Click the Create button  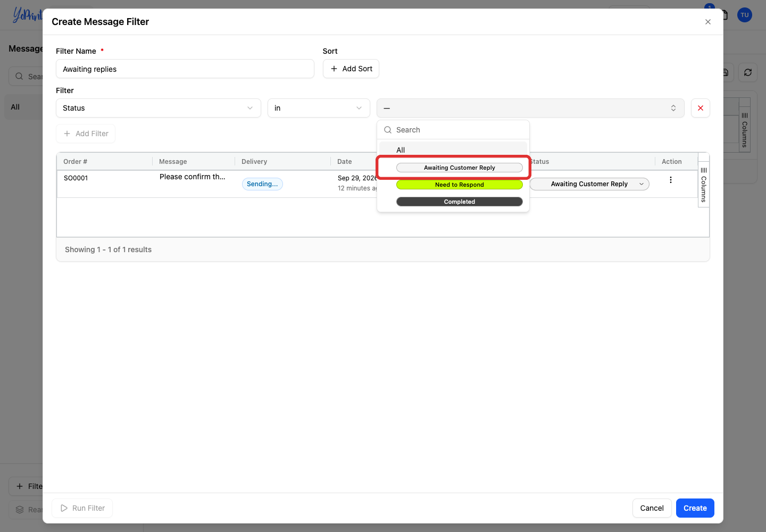click(x=695, y=508)
